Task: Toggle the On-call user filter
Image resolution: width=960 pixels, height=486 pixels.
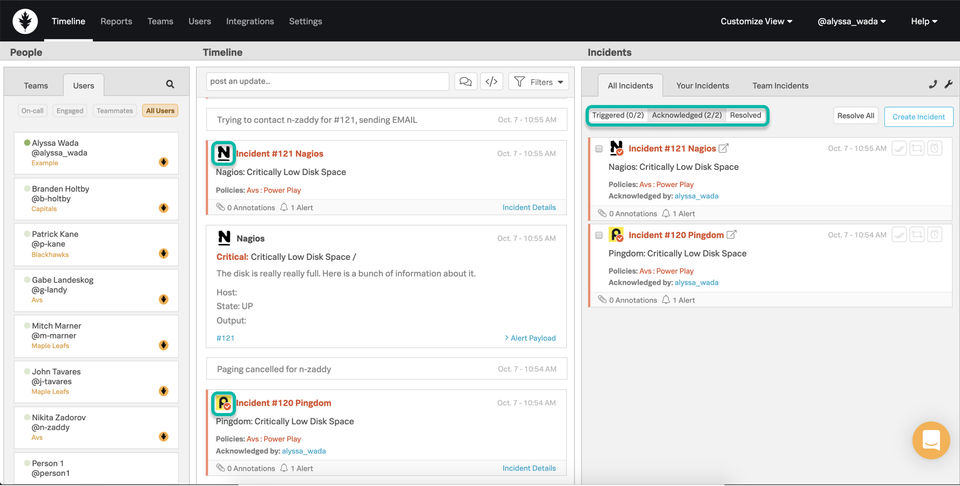Action: (32, 111)
